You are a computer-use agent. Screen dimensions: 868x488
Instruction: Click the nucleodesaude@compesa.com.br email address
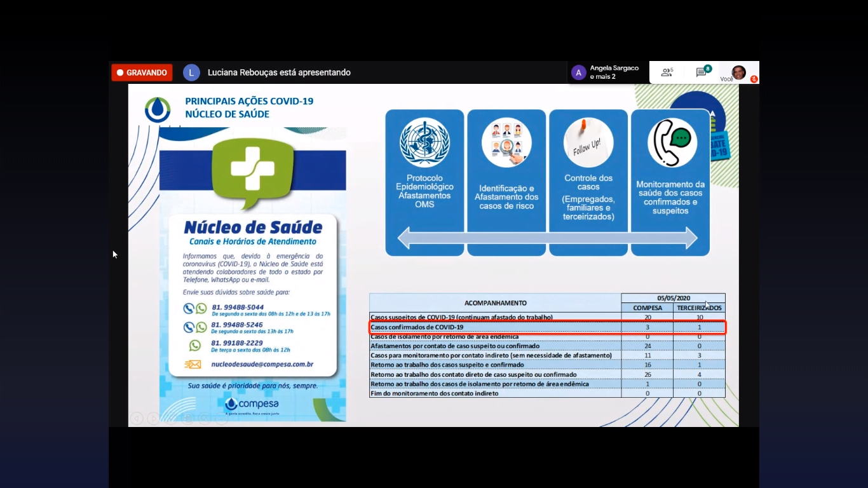coord(262,365)
